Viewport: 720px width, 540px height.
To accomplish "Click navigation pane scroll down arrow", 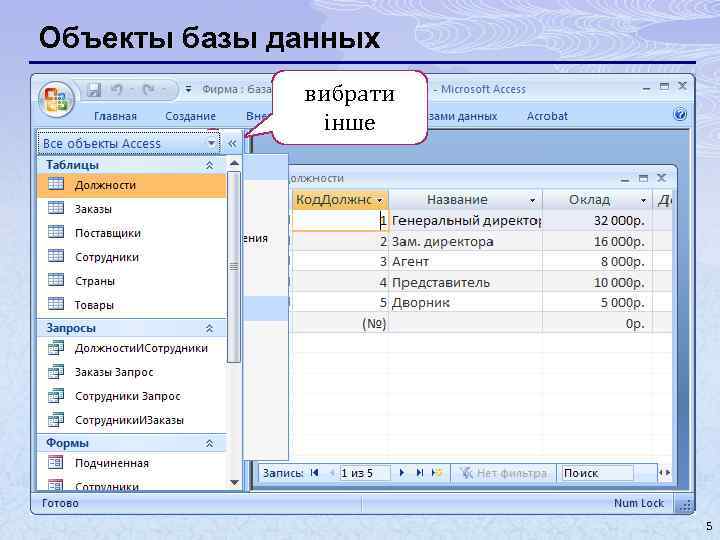I will [x=234, y=482].
